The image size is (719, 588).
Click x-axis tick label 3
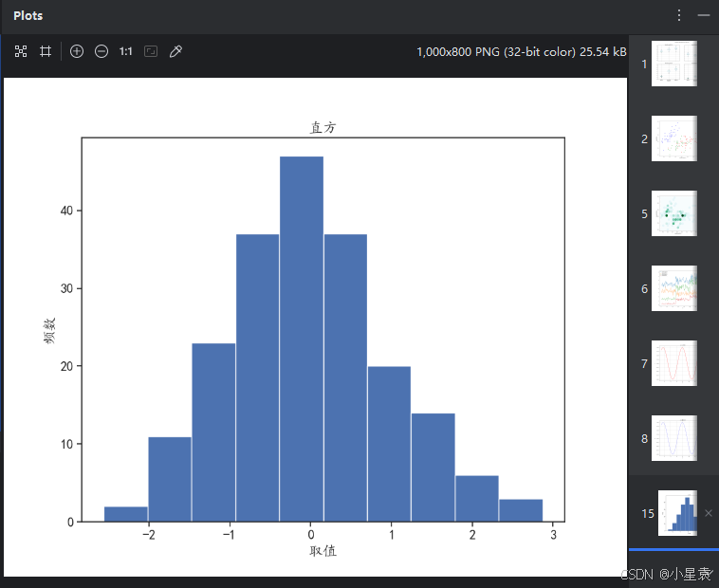[553, 535]
